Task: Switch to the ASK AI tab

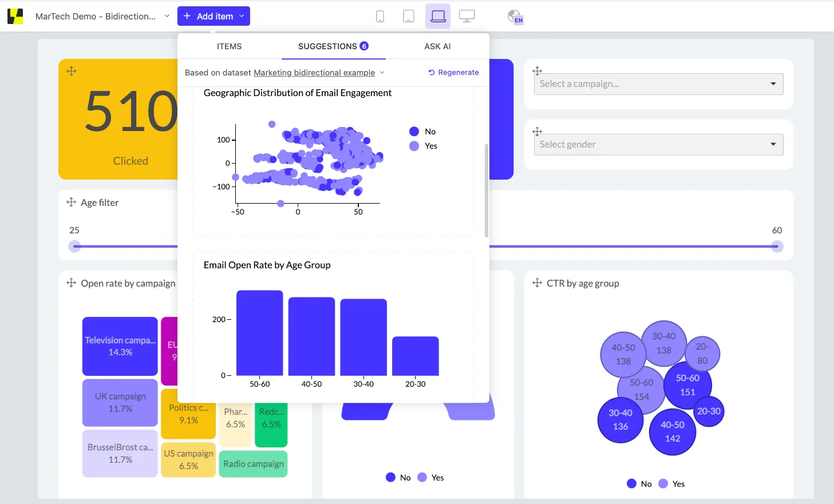Action: click(437, 46)
